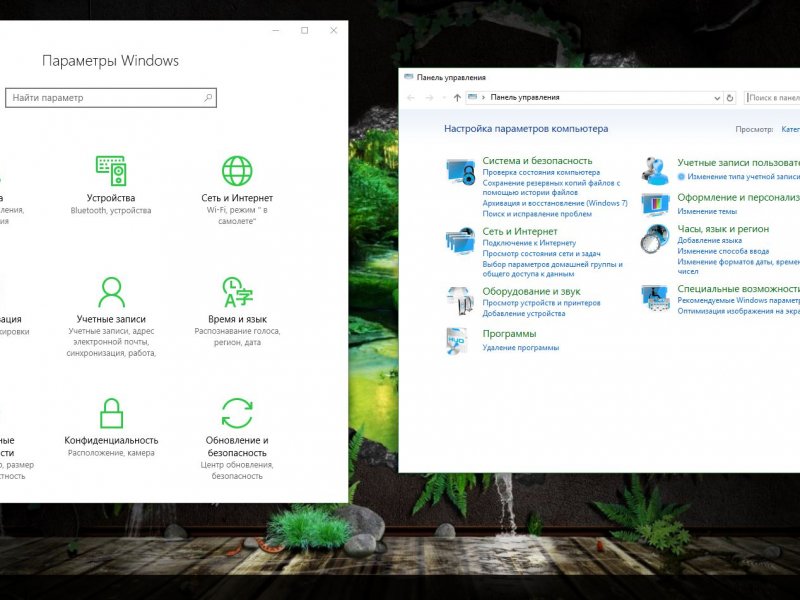Expand the address bar history dropdown
The width and height of the screenshot is (800, 600).
[717, 98]
